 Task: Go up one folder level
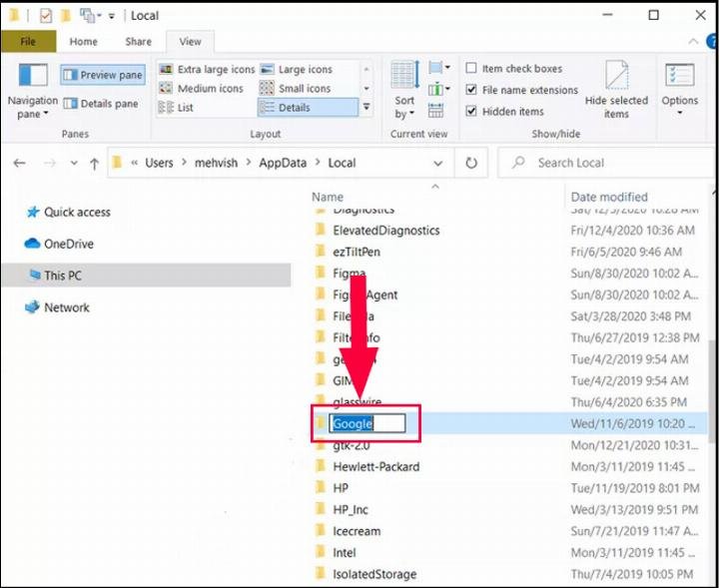pyautogui.click(x=94, y=164)
